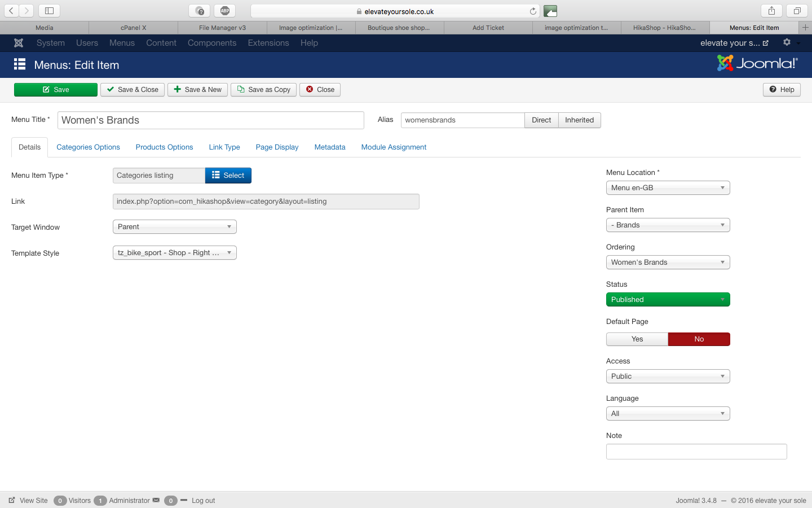Open the Template Style dropdown
The width and height of the screenshot is (812, 508).
[175, 253]
